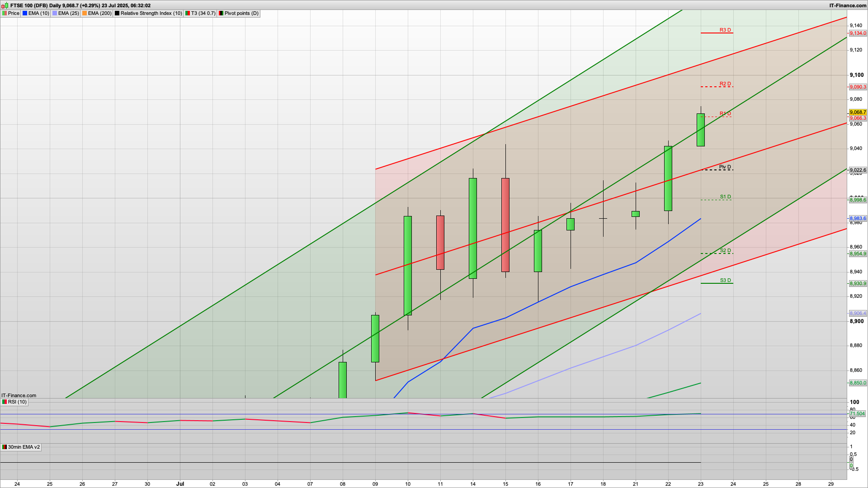Click the 8,850.0 green price tag

[x=858, y=383]
